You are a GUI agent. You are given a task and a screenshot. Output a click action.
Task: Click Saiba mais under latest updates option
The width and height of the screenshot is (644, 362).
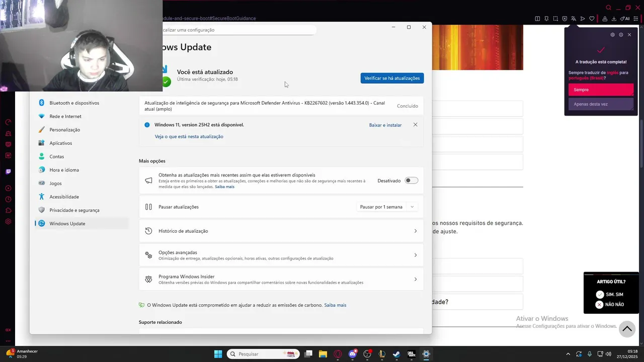224,187
